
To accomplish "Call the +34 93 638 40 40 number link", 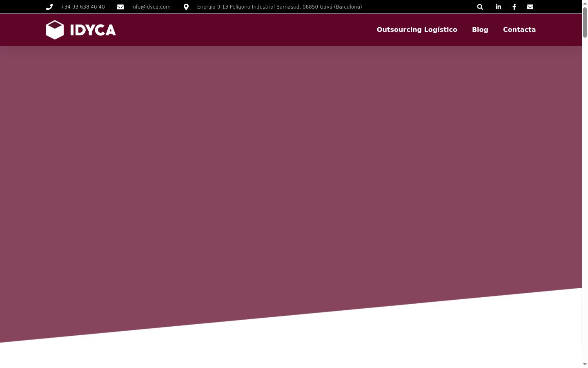I will [82, 7].
